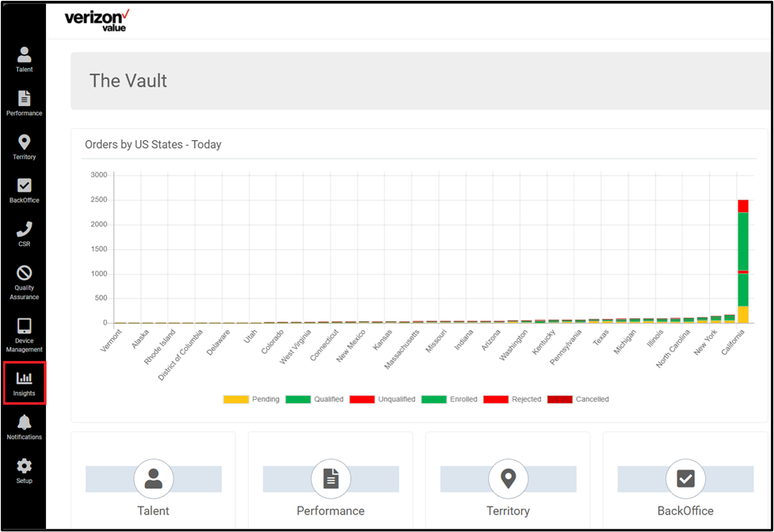Click the 2500 y-axis value
The image size is (774, 532).
pos(99,199)
